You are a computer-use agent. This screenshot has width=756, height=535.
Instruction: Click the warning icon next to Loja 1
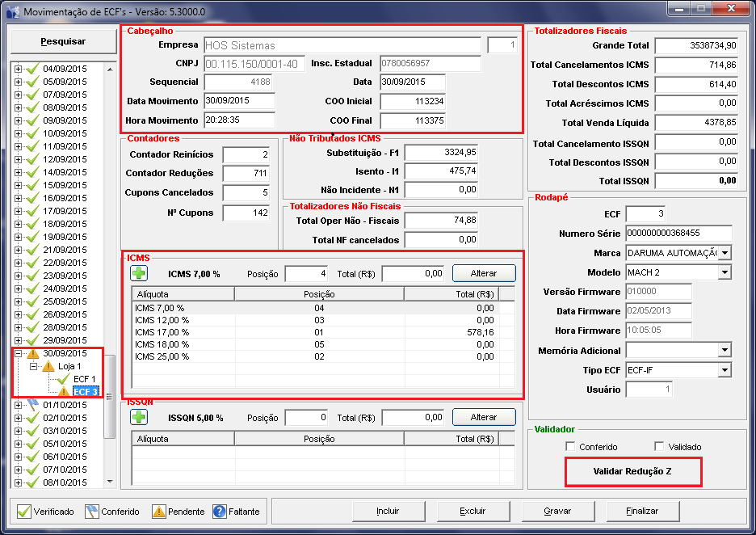[x=48, y=366]
